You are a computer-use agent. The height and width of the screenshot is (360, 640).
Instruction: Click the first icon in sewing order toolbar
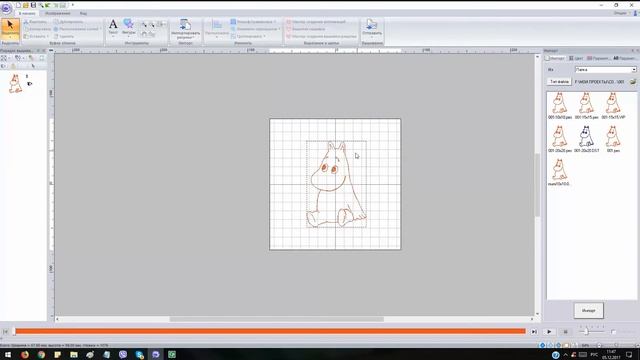pyautogui.click(x=4, y=58)
